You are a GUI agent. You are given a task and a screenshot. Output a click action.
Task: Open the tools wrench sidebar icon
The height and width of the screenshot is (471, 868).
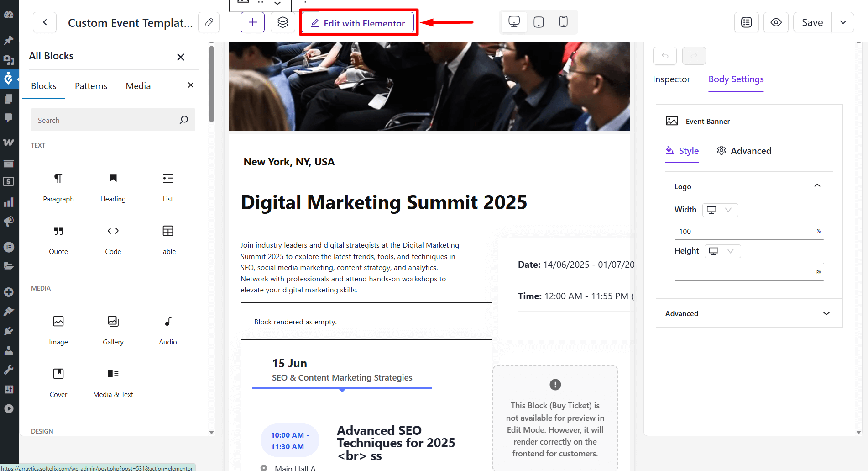pyautogui.click(x=9, y=370)
